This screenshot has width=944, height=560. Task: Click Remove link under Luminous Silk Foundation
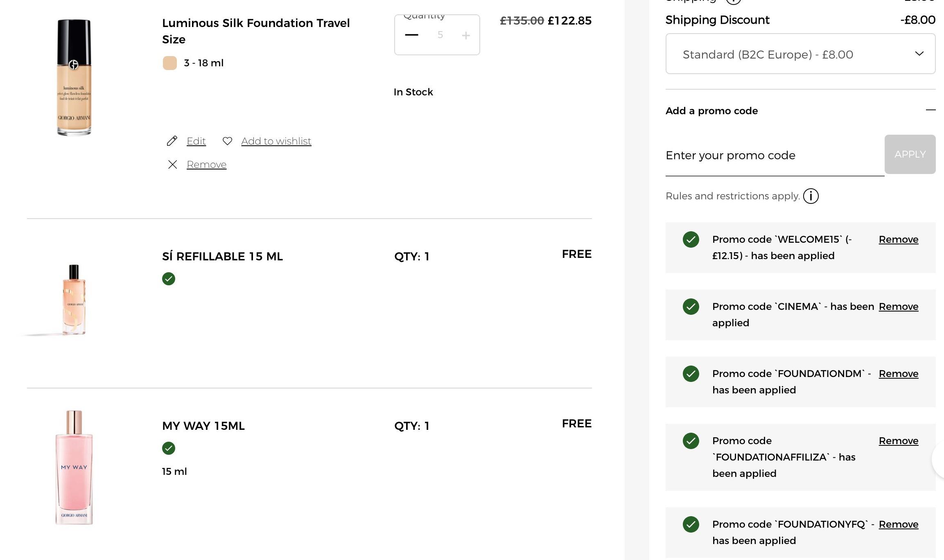tap(206, 165)
